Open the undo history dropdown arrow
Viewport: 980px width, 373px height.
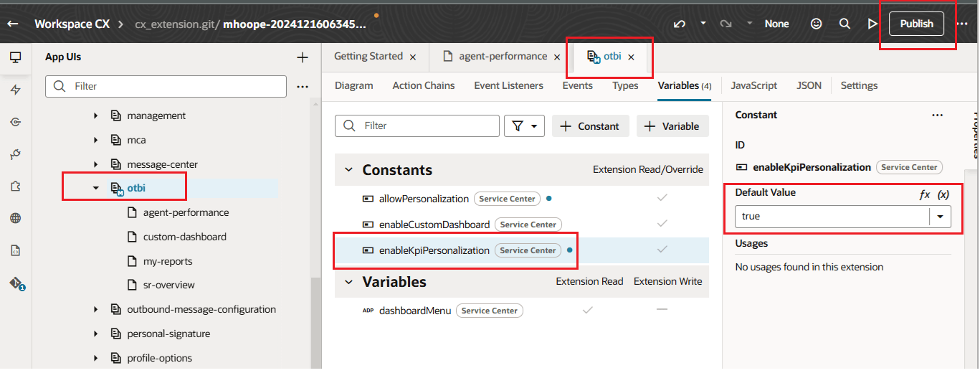coord(703,23)
